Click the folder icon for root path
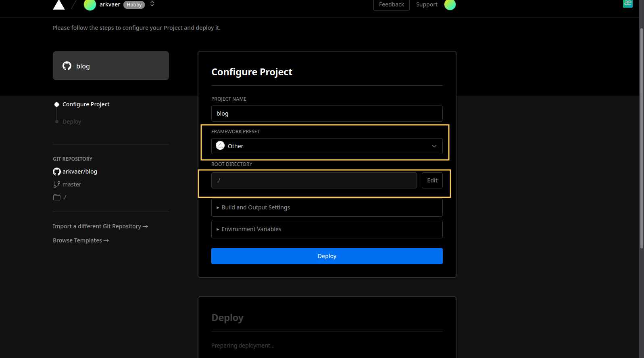Image resolution: width=644 pixels, height=358 pixels. pos(57,197)
